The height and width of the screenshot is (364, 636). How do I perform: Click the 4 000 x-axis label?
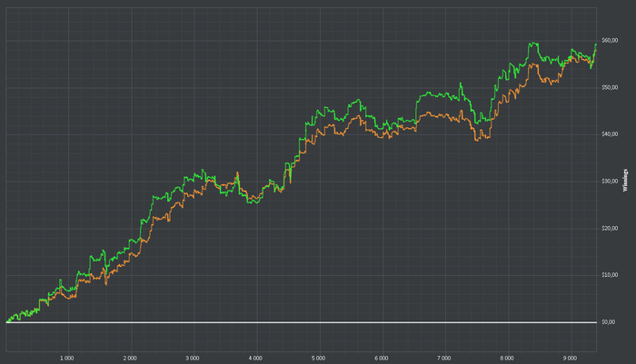coord(255,358)
